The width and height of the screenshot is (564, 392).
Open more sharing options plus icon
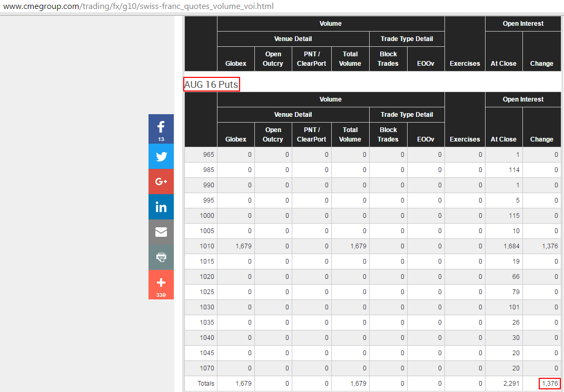pyautogui.click(x=161, y=285)
